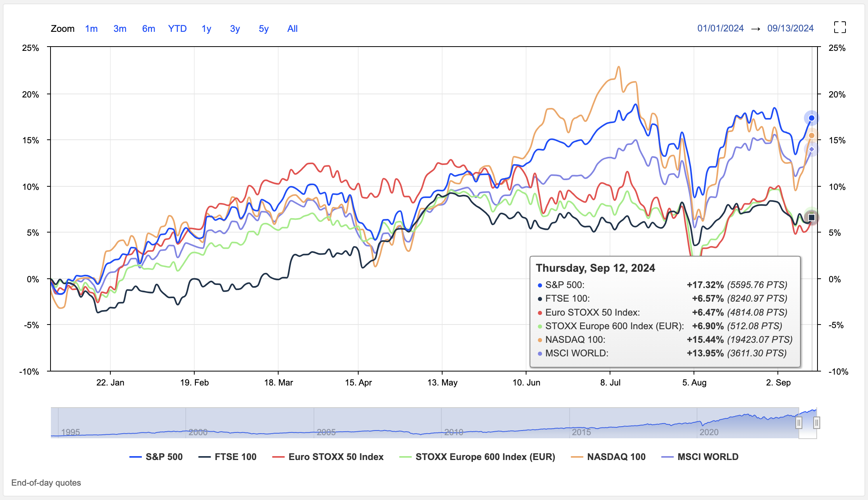Click the '2. Sep' x-axis label
The height and width of the screenshot is (500, 868).
point(778,382)
